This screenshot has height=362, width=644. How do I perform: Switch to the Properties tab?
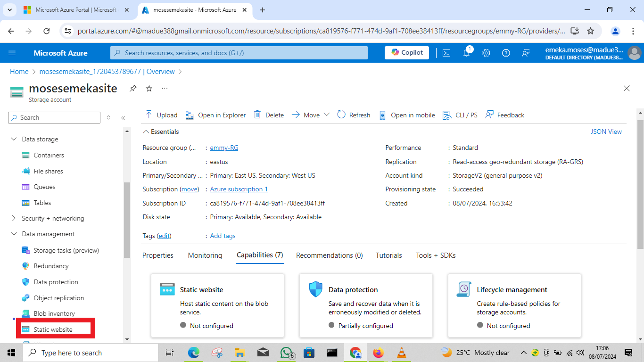pyautogui.click(x=158, y=255)
